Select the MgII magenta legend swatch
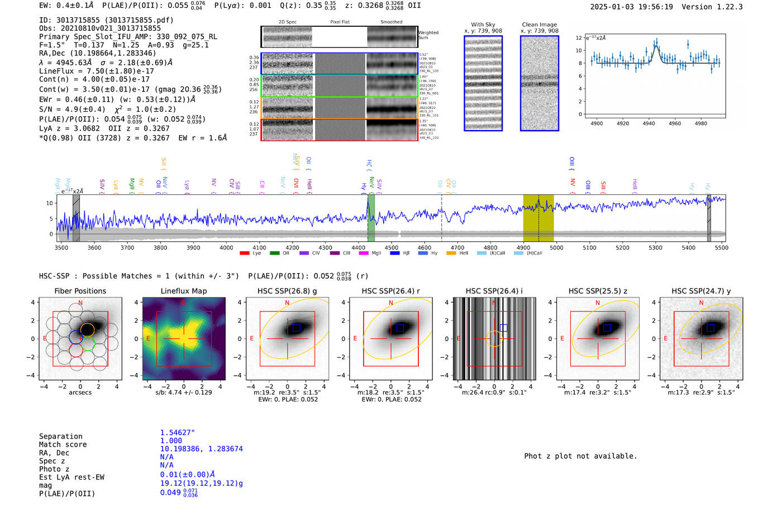The width and height of the screenshot is (782, 532). (x=364, y=253)
